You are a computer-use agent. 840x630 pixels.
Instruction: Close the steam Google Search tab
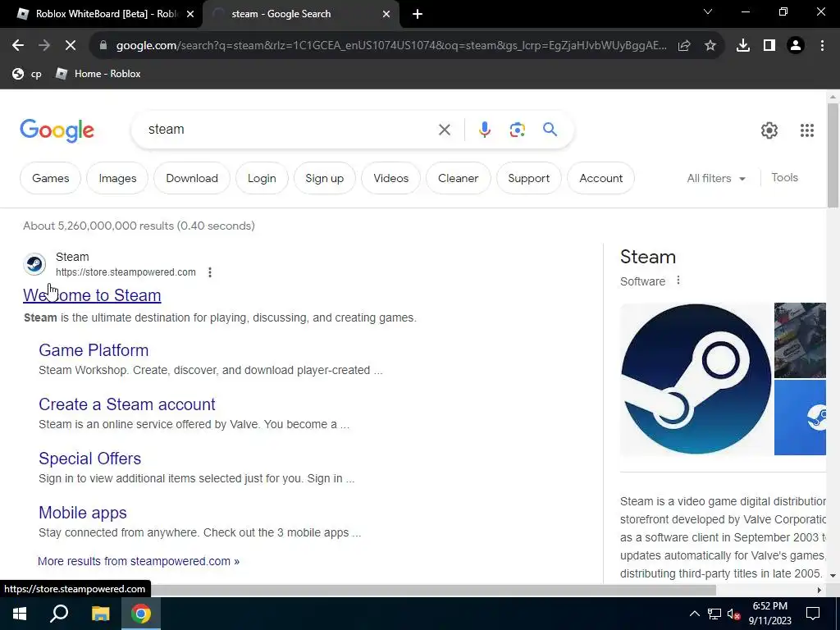pos(386,14)
